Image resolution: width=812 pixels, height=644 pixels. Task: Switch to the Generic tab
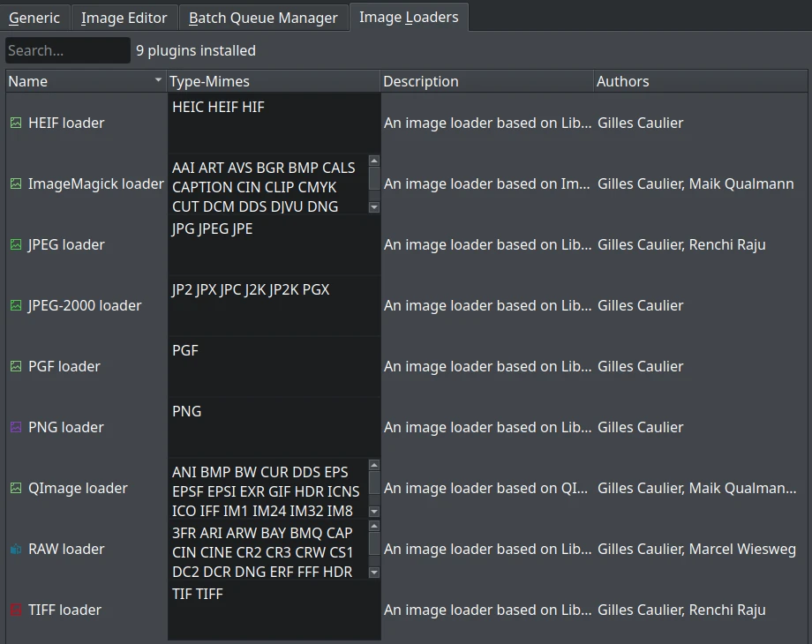point(35,17)
